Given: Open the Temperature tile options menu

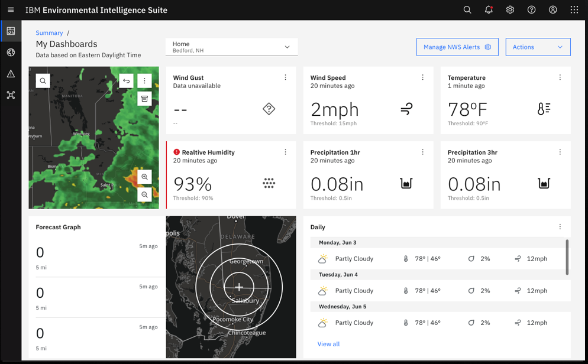Looking at the screenshot, I should [560, 77].
